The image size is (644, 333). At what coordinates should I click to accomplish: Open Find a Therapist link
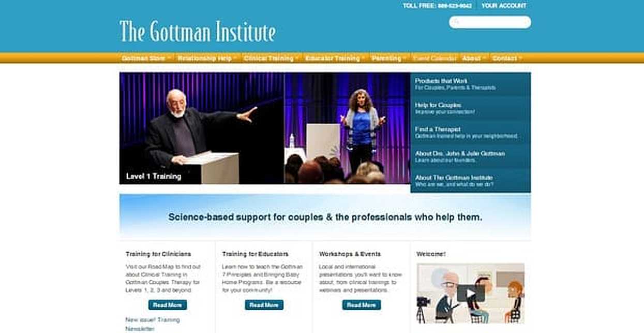(470, 133)
